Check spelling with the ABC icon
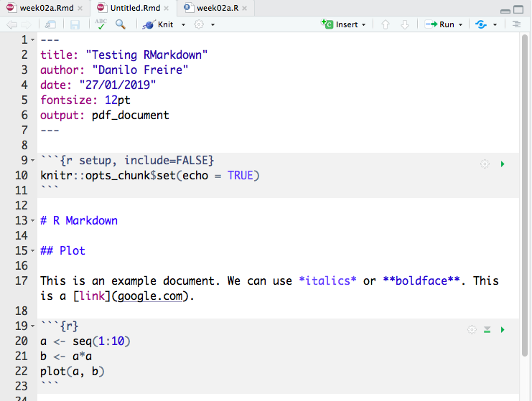This screenshot has width=532, height=401. [x=101, y=24]
